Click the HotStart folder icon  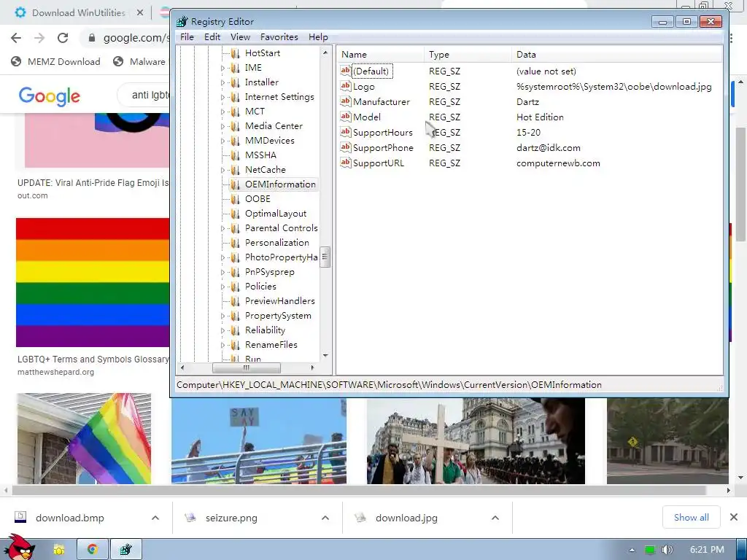click(236, 52)
